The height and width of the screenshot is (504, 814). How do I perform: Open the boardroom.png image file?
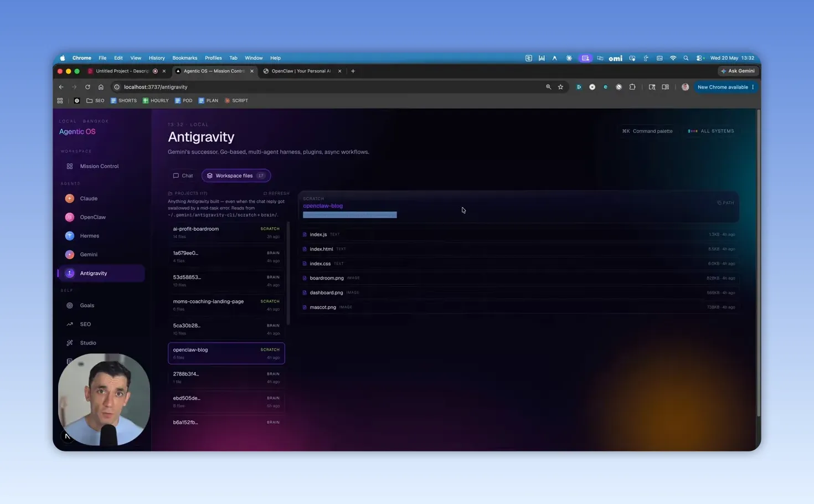click(x=519, y=278)
